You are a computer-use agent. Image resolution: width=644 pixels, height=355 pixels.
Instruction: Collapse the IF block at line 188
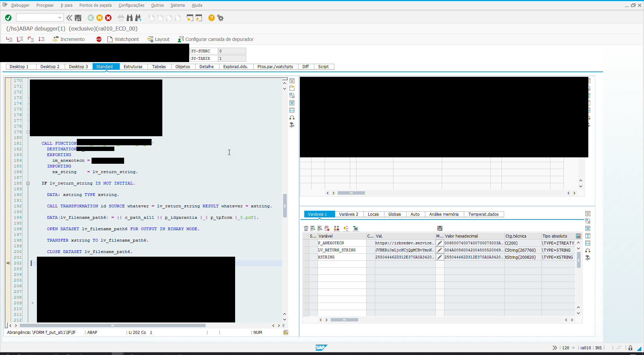pos(28,184)
